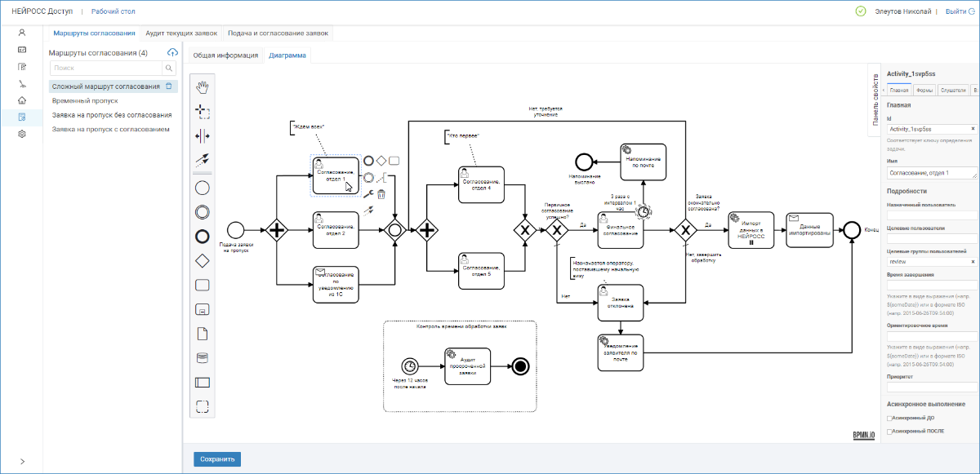Expand the left sidebar with the bottom chevron

[22, 461]
